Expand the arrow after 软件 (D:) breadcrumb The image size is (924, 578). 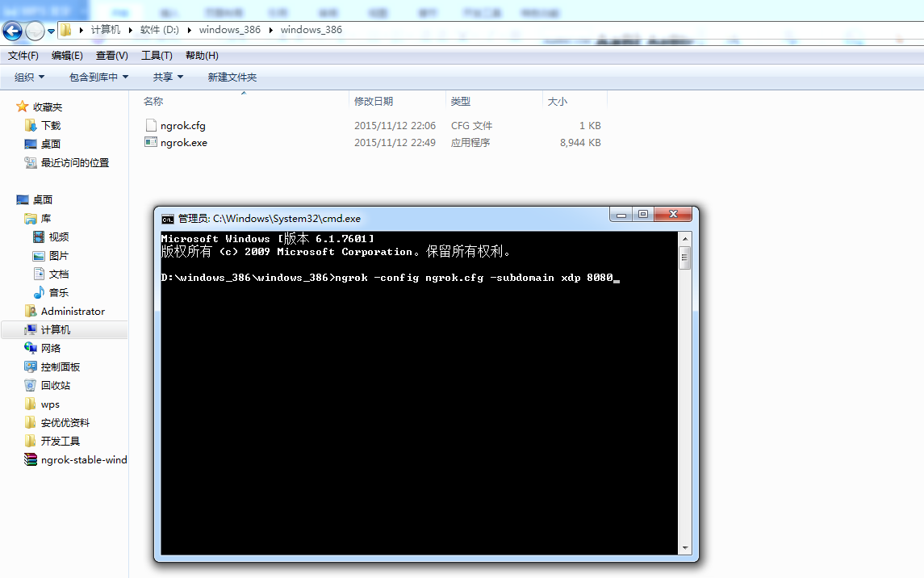tap(189, 30)
